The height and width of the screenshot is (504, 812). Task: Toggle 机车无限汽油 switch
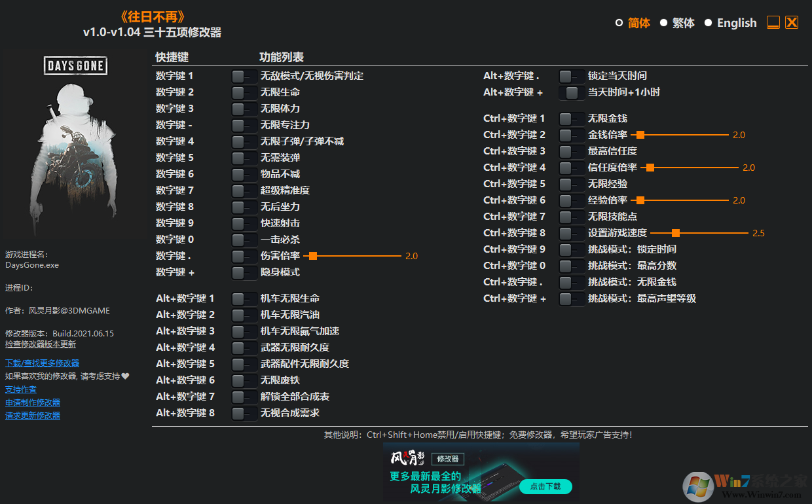pos(244,315)
